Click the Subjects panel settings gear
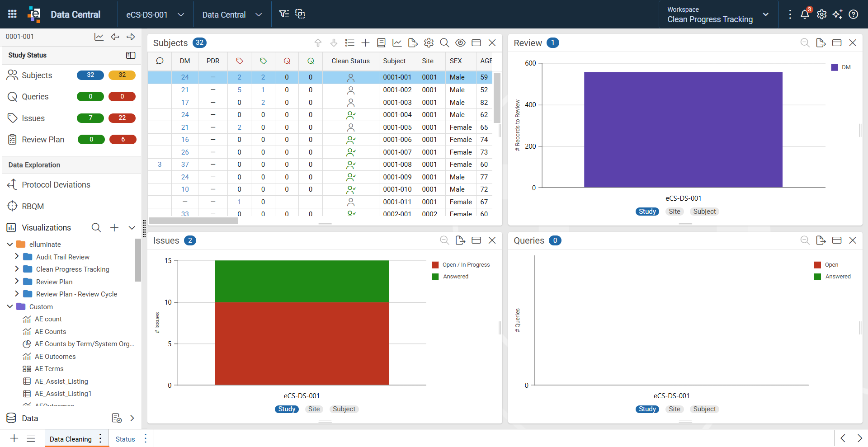Viewport: 868px width, 447px height. (x=429, y=42)
